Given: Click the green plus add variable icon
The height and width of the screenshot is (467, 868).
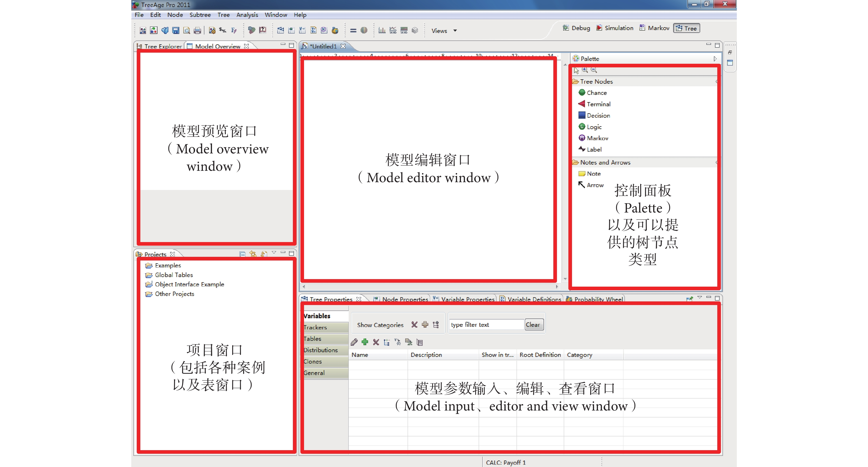Looking at the screenshot, I should 365,342.
